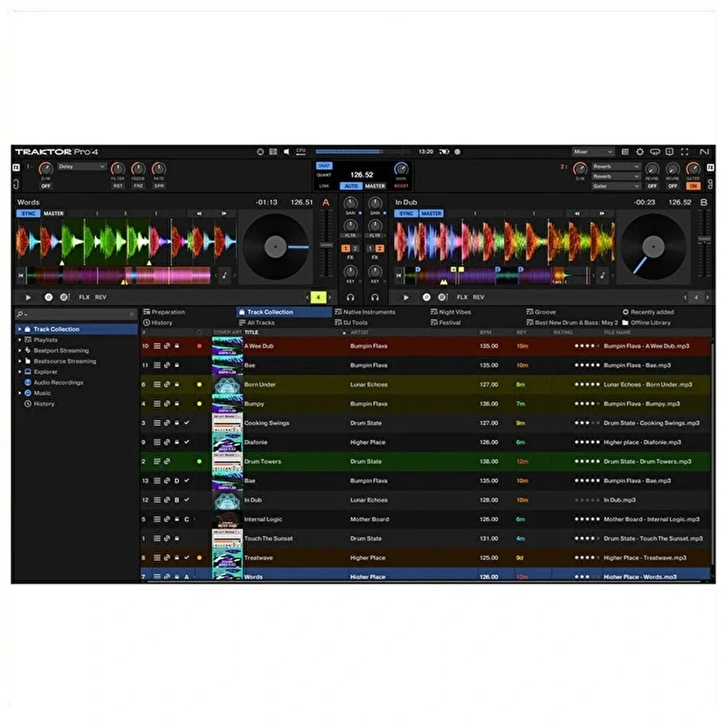
Task: Open the Audio Recordings folder icon
Action: tap(28, 382)
